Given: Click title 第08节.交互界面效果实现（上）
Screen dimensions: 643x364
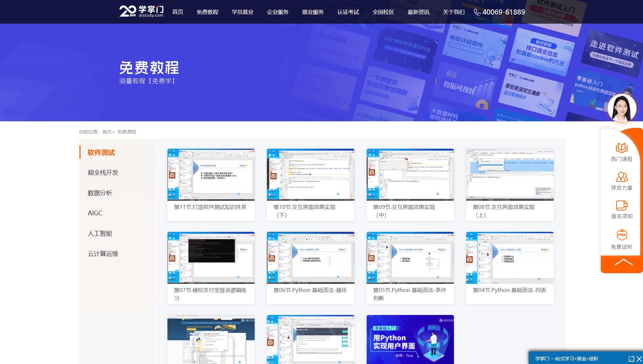Looking at the screenshot, I should (x=504, y=211).
